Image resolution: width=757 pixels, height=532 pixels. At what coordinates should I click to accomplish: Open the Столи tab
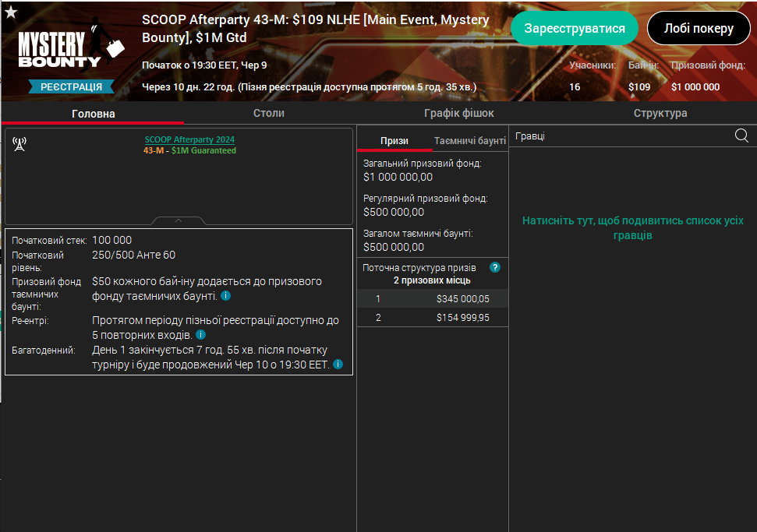269,114
